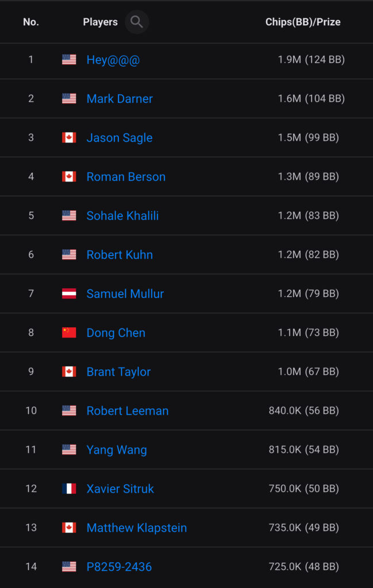Click the China flag beside Dong Chen
Viewport: 373px width, 588px height.
69,333
